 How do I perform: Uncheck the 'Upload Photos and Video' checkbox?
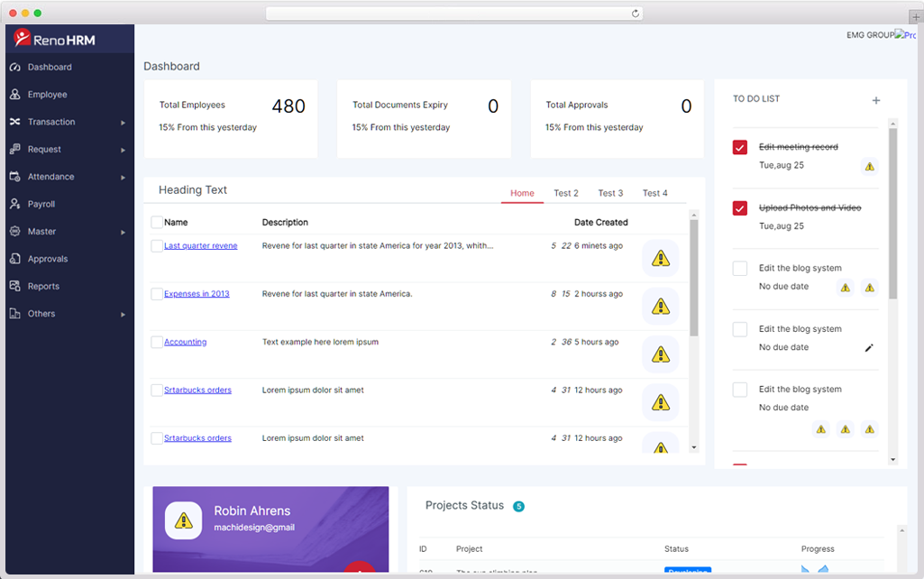point(740,208)
